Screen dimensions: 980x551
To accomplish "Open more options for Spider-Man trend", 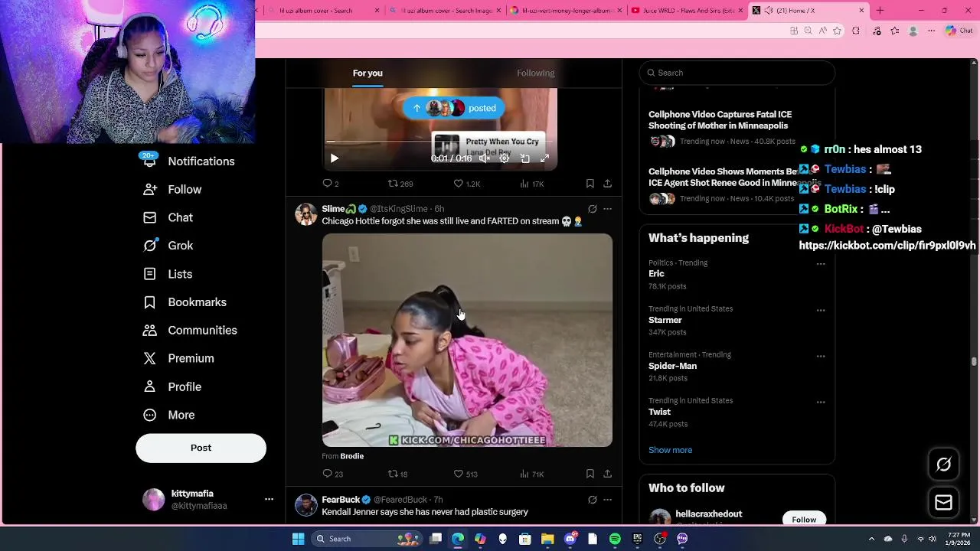I will pyautogui.click(x=820, y=357).
